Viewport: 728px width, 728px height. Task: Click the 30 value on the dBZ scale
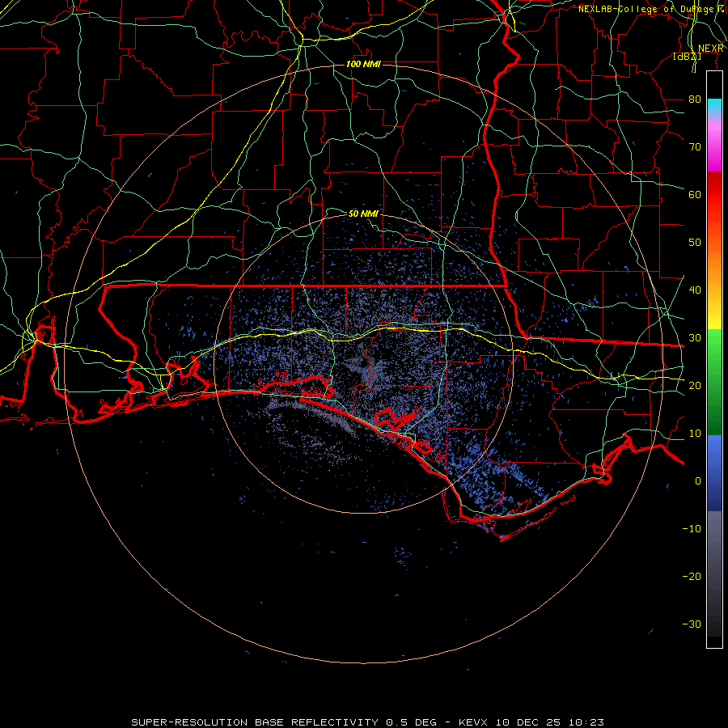695,338
